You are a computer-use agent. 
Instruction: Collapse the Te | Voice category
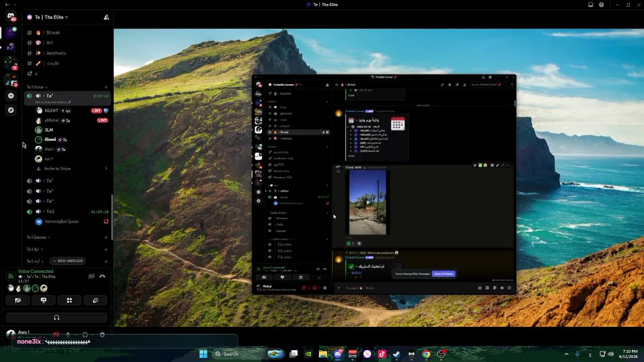35,87
